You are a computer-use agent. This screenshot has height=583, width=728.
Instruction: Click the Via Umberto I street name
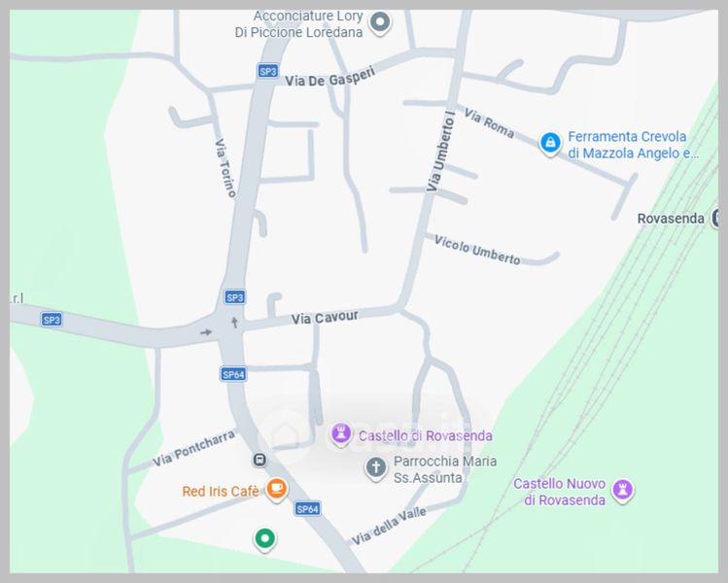[x=440, y=152]
